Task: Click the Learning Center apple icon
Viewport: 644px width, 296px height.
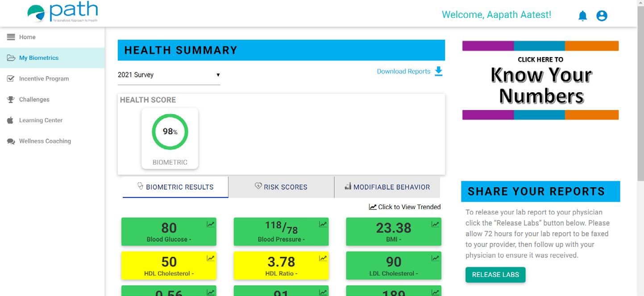Action: (11, 120)
